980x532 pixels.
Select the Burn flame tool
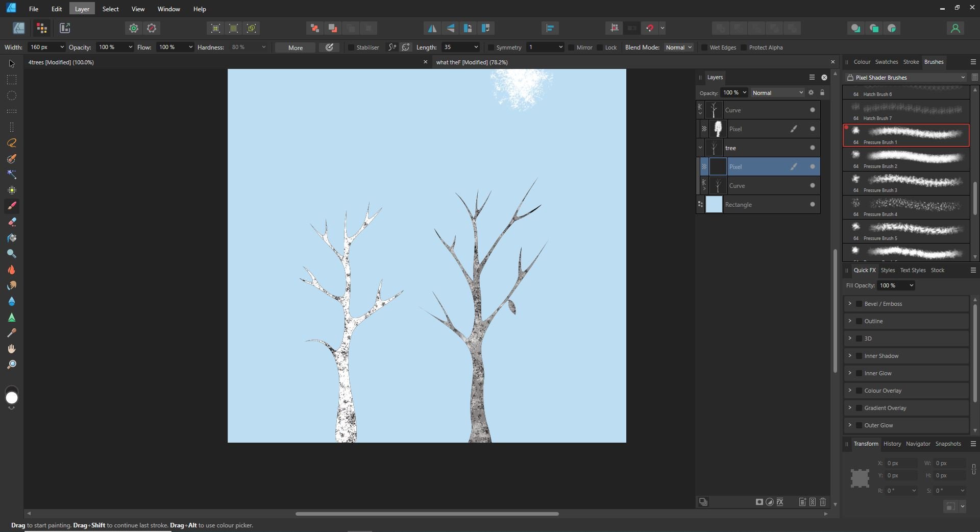coord(11,270)
